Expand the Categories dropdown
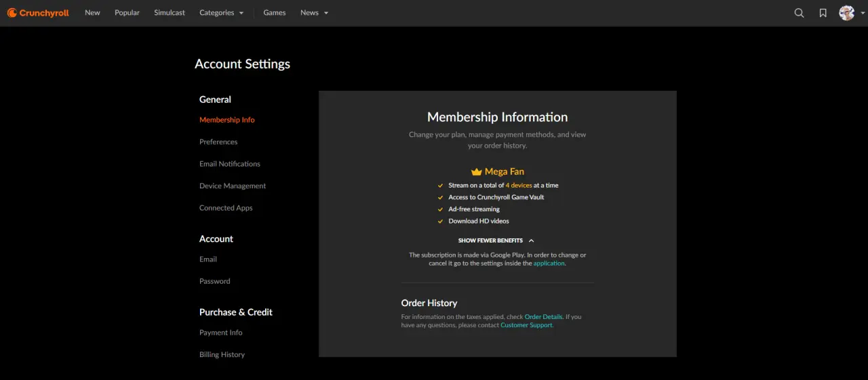The width and height of the screenshot is (868, 380). 222,13
